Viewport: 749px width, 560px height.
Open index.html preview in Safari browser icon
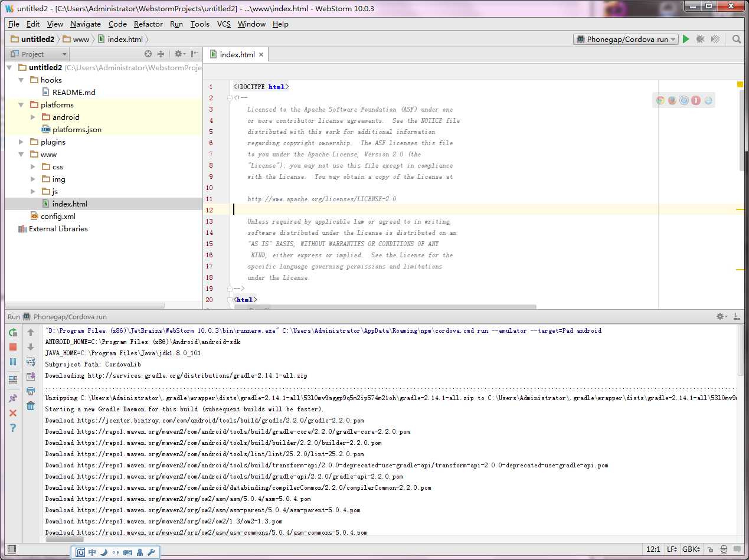click(x=684, y=100)
